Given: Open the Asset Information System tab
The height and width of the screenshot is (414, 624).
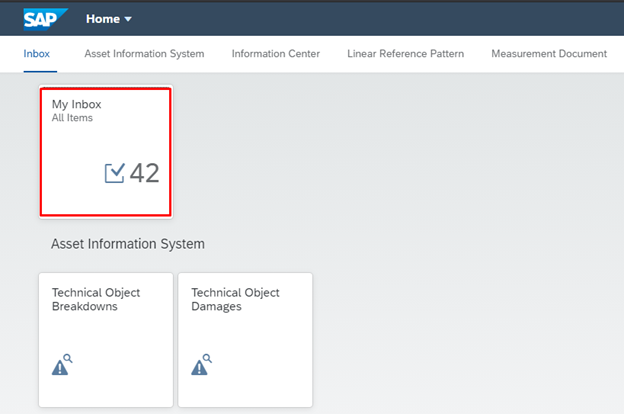Looking at the screenshot, I should coord(144,53).
